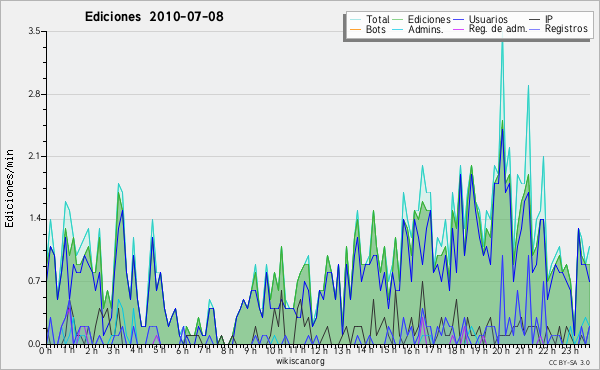Click the 'CC BY-SA 3.0' license text

coord(569,362)
